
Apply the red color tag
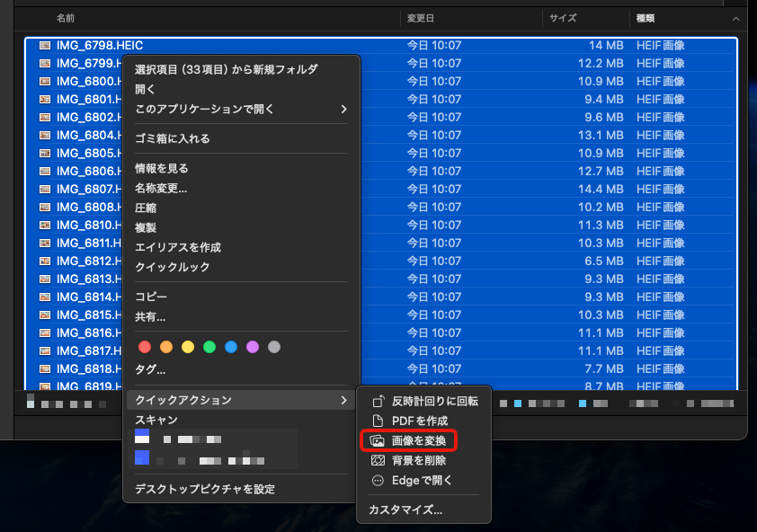(x=145, y=347)
